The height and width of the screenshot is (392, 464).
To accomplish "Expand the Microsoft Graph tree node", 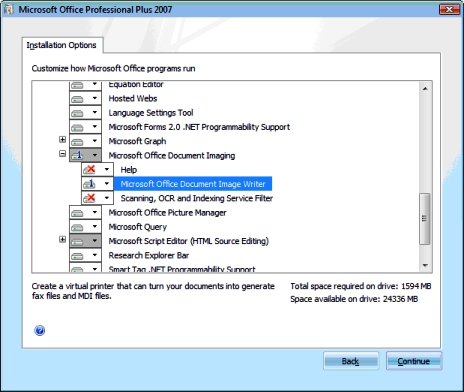I will click(62, 140).
